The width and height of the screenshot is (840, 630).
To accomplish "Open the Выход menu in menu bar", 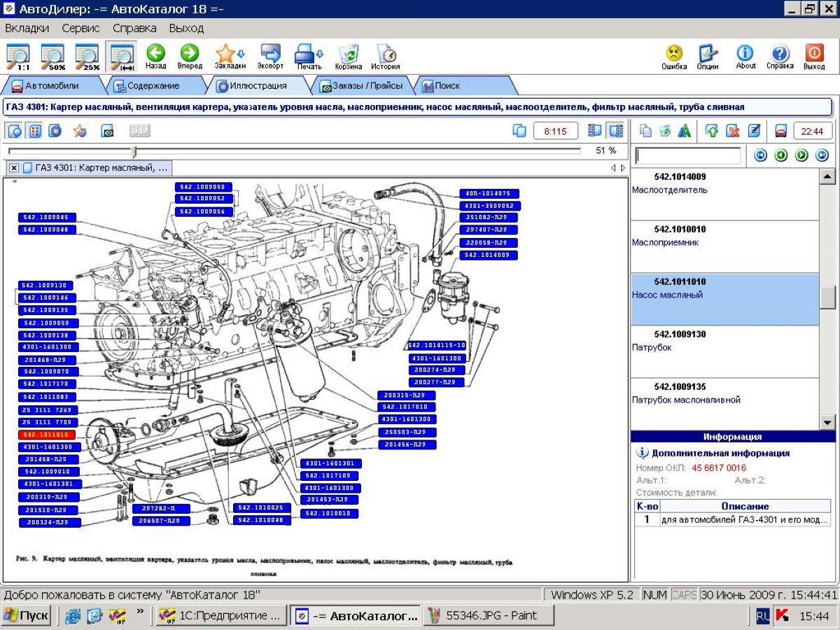I will [186, 28].
